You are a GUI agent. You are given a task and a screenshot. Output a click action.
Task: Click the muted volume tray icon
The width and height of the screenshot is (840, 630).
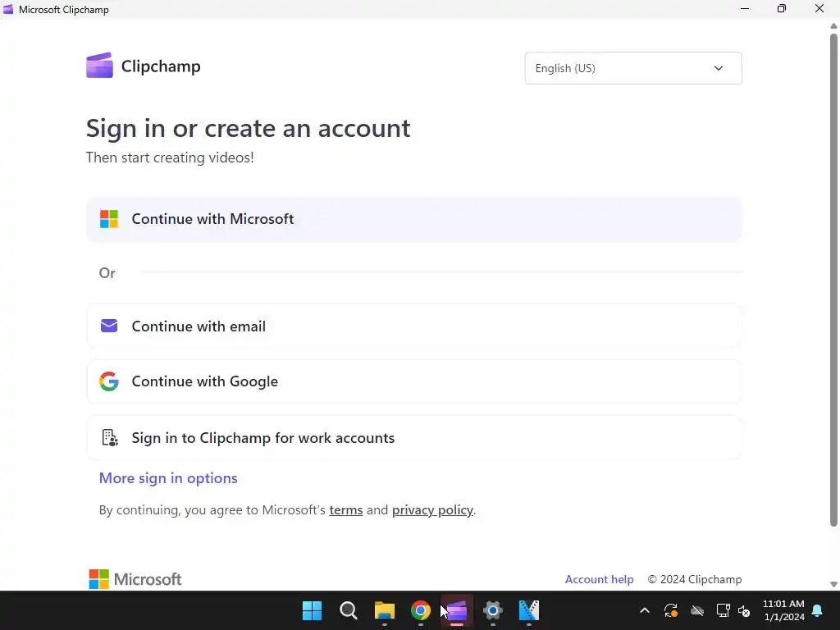coord(743,610)
